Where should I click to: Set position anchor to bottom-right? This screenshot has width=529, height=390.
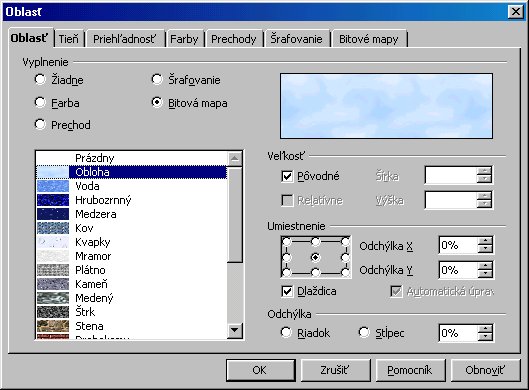click(345, 273)
